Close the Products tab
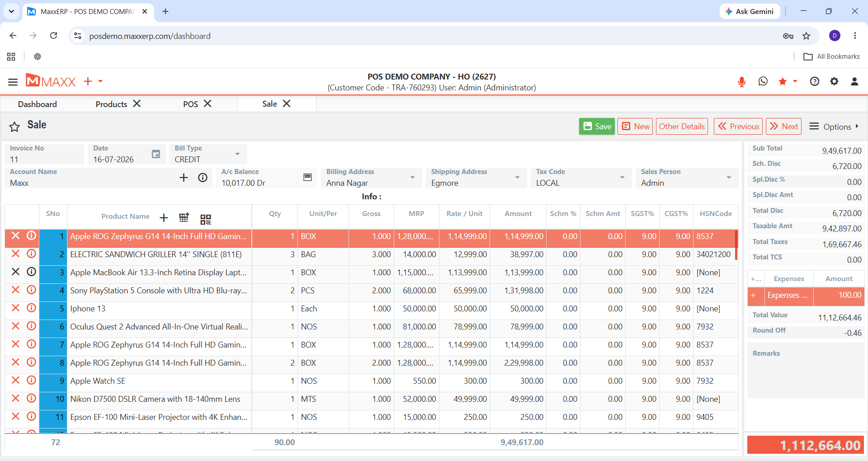This screenshot has height=461, width=868. [x=137, y=104]
